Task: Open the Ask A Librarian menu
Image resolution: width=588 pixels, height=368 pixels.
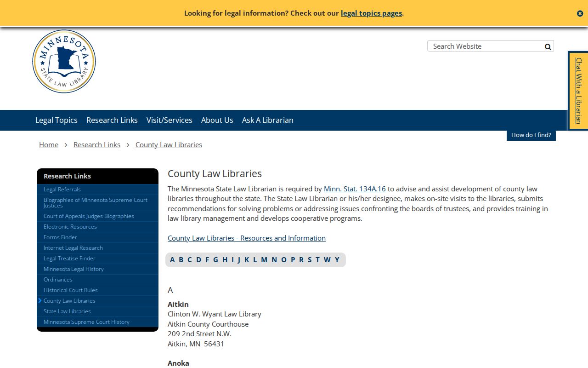Action: coord(268,120)
